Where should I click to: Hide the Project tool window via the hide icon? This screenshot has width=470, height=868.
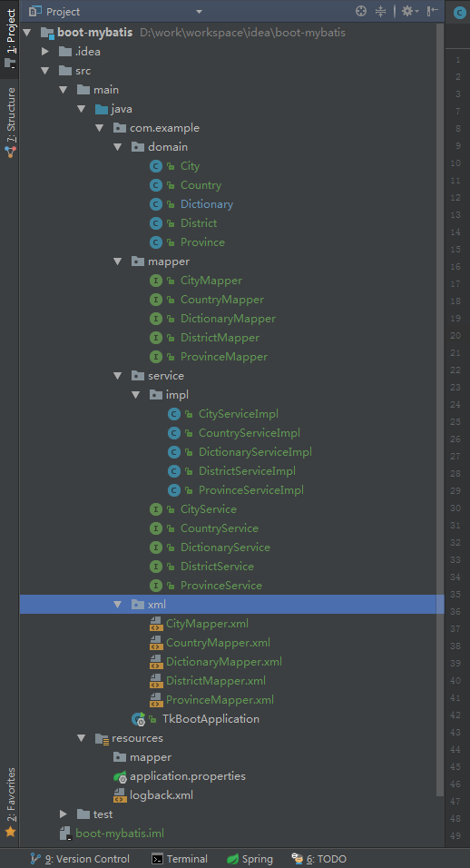click(433, 11)
